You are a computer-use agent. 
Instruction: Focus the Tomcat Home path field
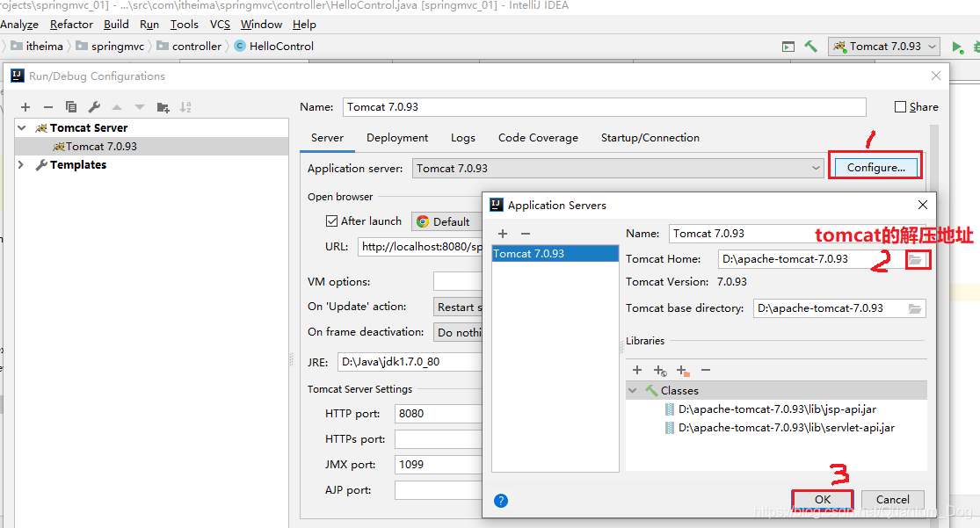(812, 259)
